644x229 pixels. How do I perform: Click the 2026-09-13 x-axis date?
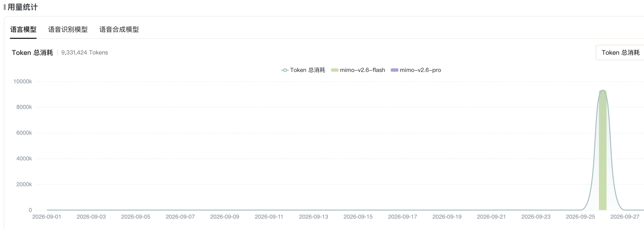click(314, 217)
